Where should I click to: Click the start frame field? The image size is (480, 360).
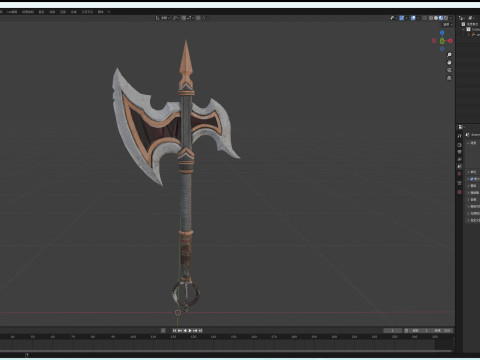click(x=419, y=330)
